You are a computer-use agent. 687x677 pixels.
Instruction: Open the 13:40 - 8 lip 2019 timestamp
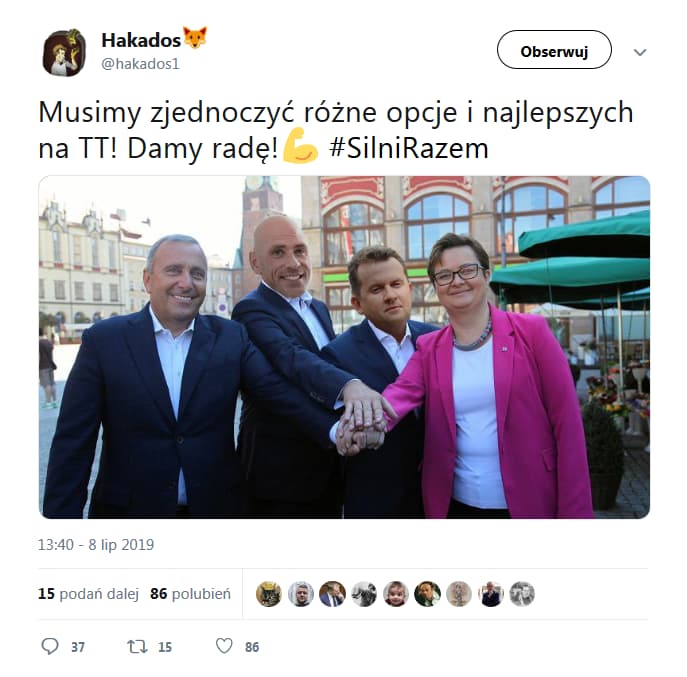coord(96,545)
